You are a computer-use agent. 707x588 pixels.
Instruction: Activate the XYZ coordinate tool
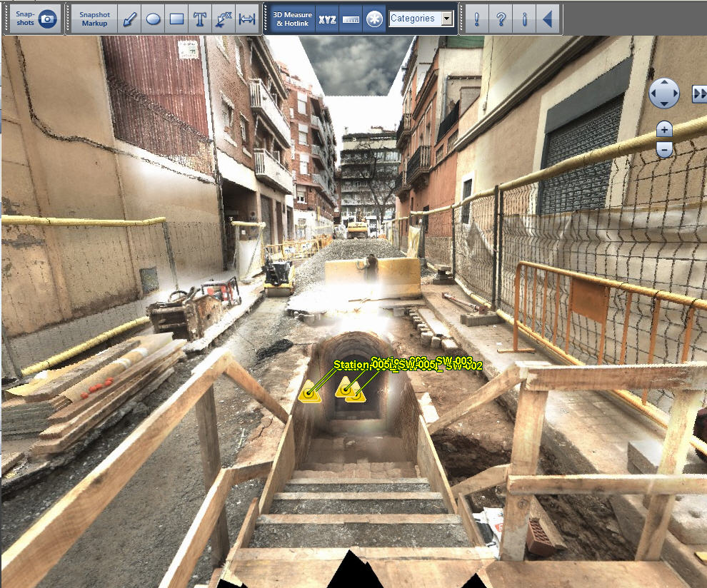[x=327, y=19]
